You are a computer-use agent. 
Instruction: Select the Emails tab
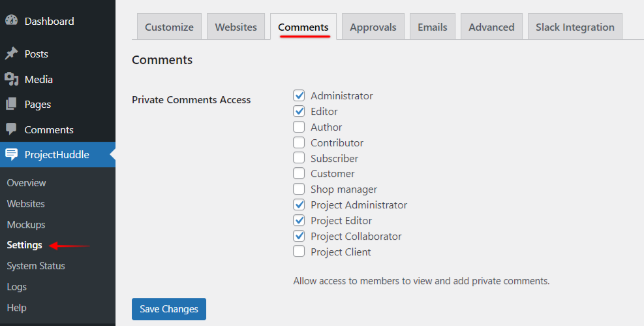433,27
